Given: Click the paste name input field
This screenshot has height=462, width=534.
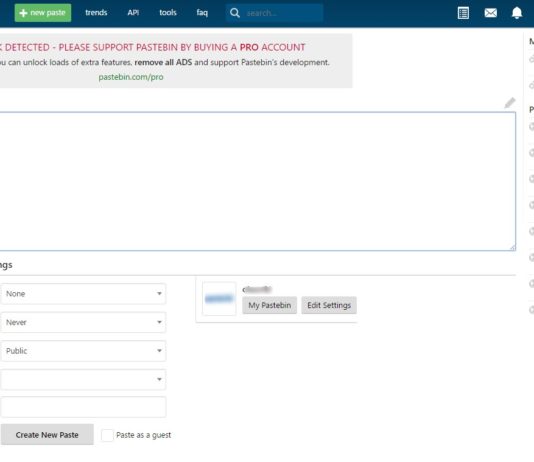Looking at the screenshot, I should pos(83,407).
